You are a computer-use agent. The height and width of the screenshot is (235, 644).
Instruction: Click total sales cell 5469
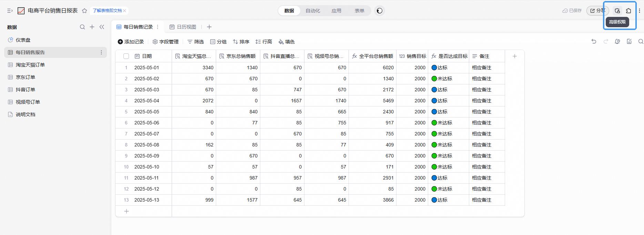372,101
